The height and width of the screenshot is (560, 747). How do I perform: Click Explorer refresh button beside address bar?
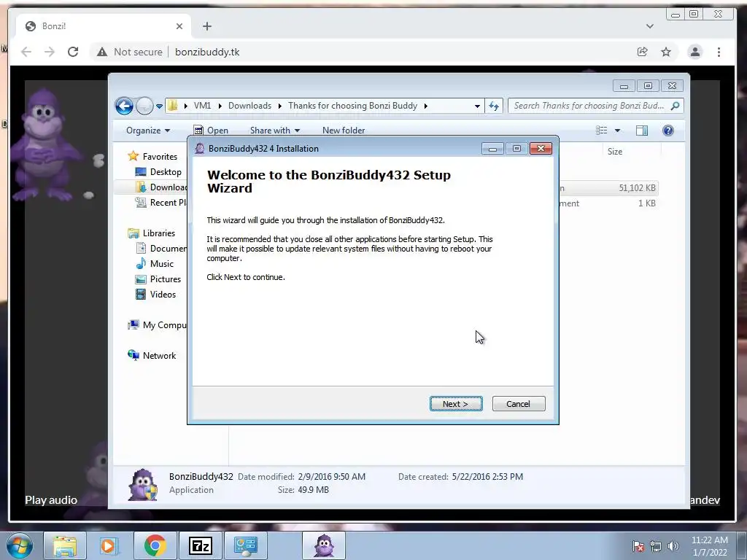tap(494, 106)
